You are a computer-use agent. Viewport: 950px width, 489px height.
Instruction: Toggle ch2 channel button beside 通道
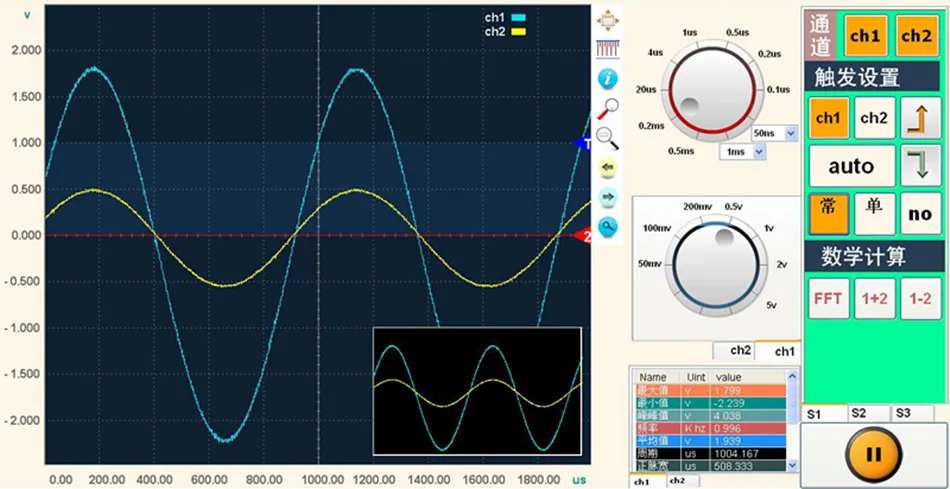point(917,36)
